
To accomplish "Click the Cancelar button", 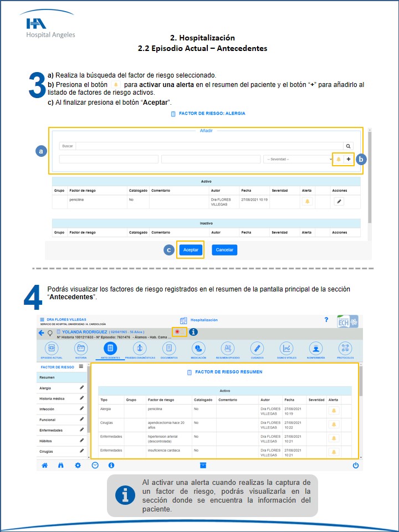I will click(x=224, y=250).
